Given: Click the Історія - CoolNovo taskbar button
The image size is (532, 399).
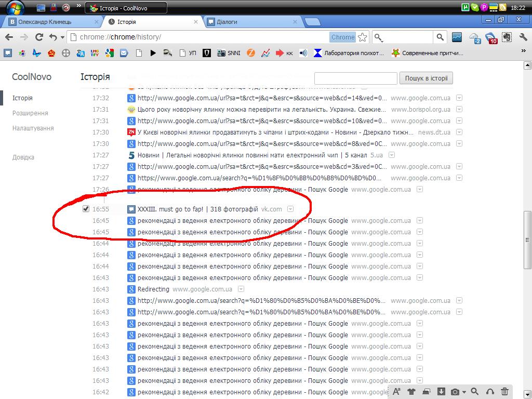Looking at the screenshot, I should coord(126,8).
